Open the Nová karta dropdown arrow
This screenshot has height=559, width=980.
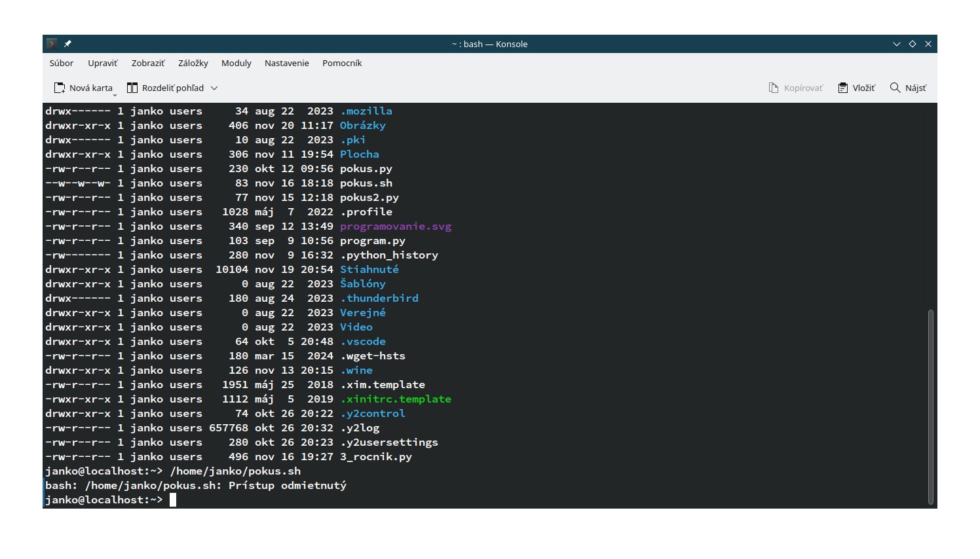point(115,94)
